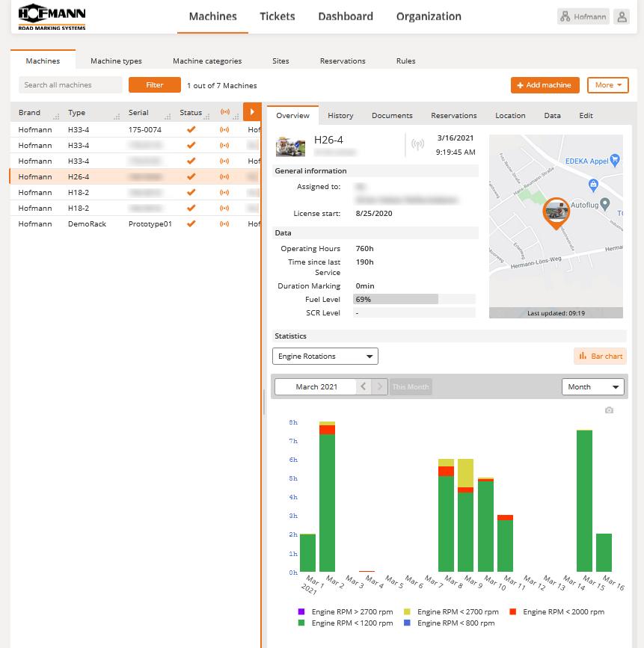This screenshot has width=644, height=648.
Task: Click the EDEKA Appel shopping pin on map
Action: point(615,160)
